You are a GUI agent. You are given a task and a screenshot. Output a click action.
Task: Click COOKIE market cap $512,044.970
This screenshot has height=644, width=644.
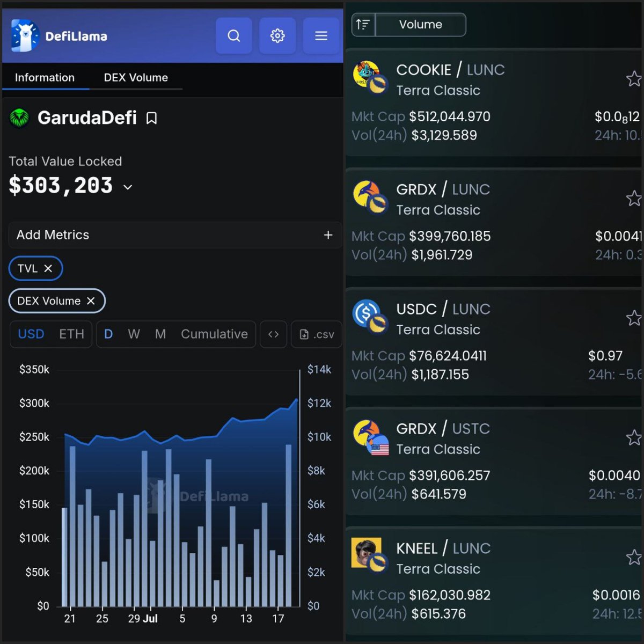[x=450, y=116]
